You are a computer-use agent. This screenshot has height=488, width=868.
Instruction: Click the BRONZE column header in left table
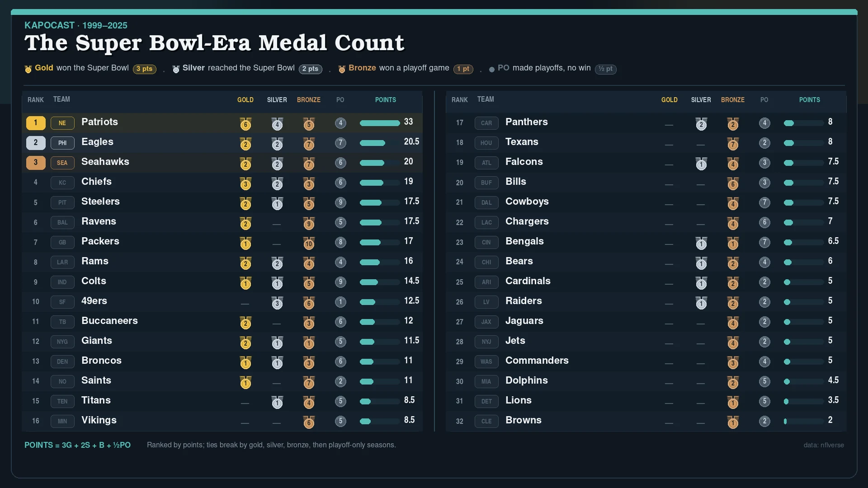tap(309, 100)
